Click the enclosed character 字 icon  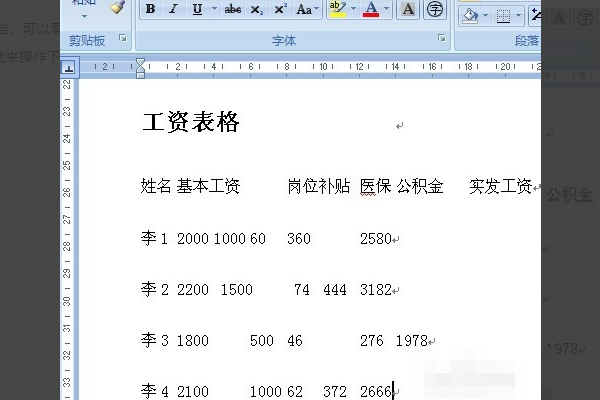[434, 9]
